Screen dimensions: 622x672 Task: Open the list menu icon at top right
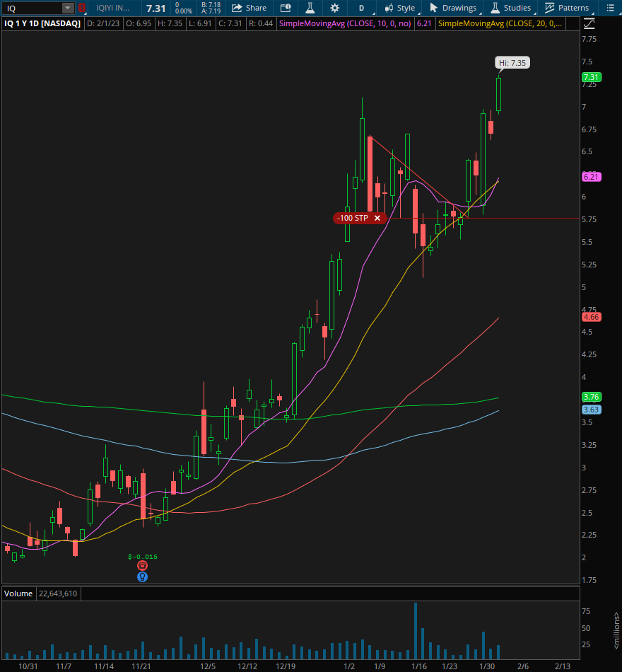pos(610,8)
